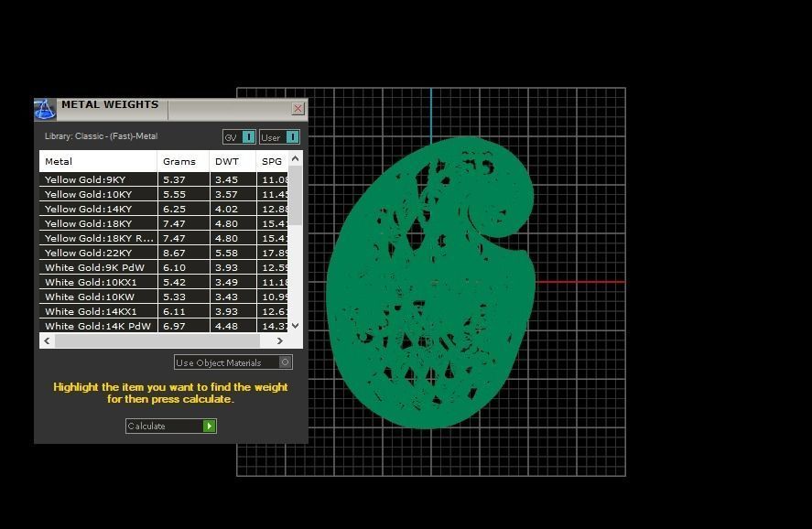Select the White Gold:10KW row
812x529 pixels.
(164, 297)
